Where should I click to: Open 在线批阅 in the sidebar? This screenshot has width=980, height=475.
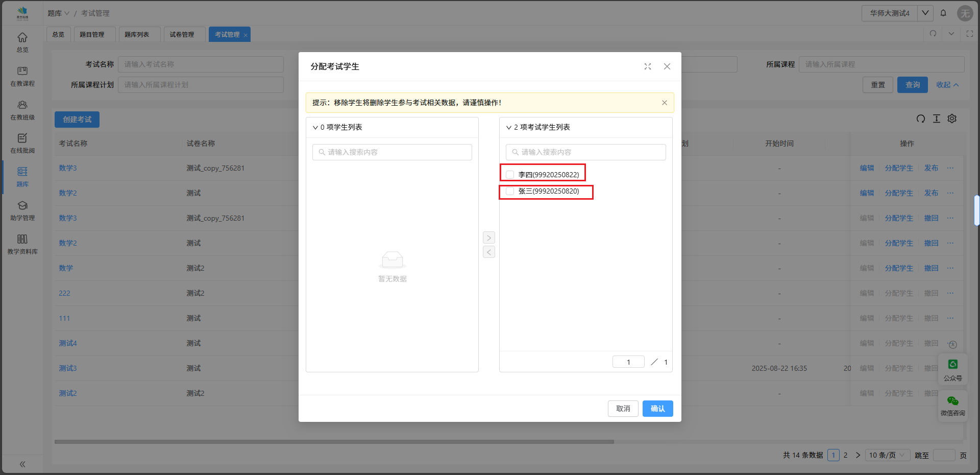tap(22, 144)
